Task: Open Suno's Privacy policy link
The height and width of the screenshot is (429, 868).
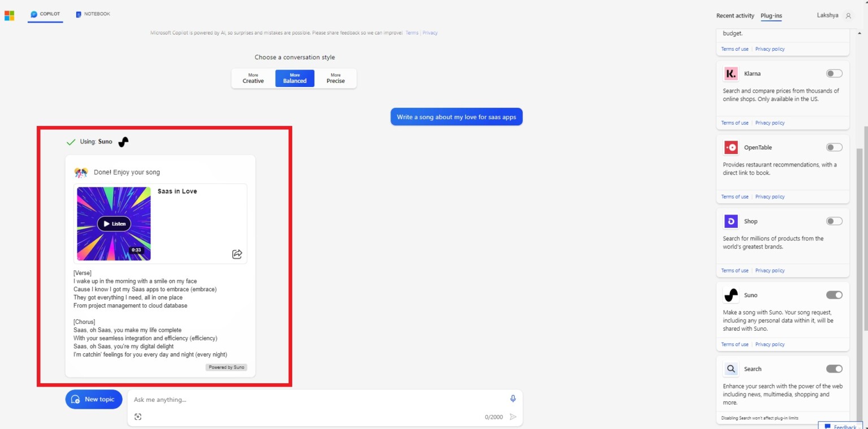Action: (770, 344)
